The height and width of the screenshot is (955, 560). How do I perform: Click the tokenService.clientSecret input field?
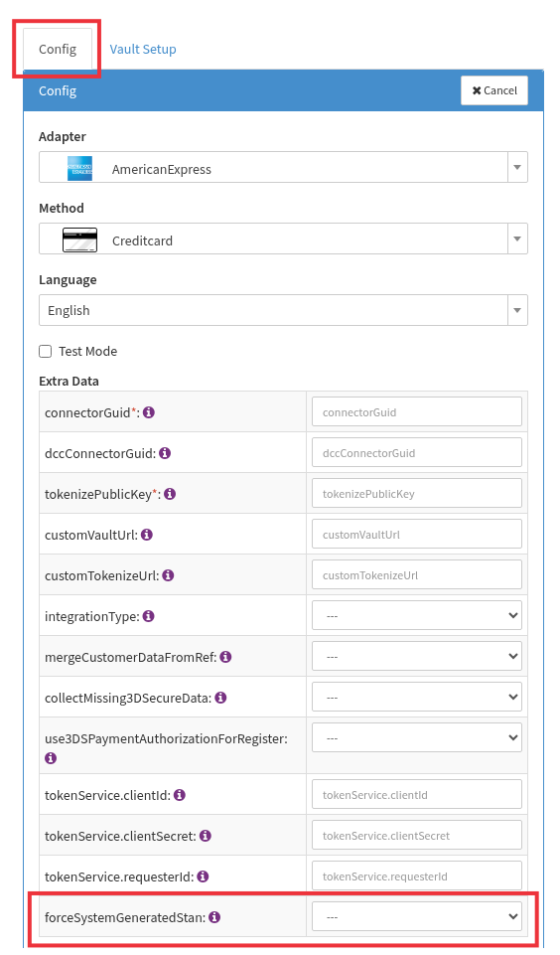pyautogui.click(x=417, y=836)
